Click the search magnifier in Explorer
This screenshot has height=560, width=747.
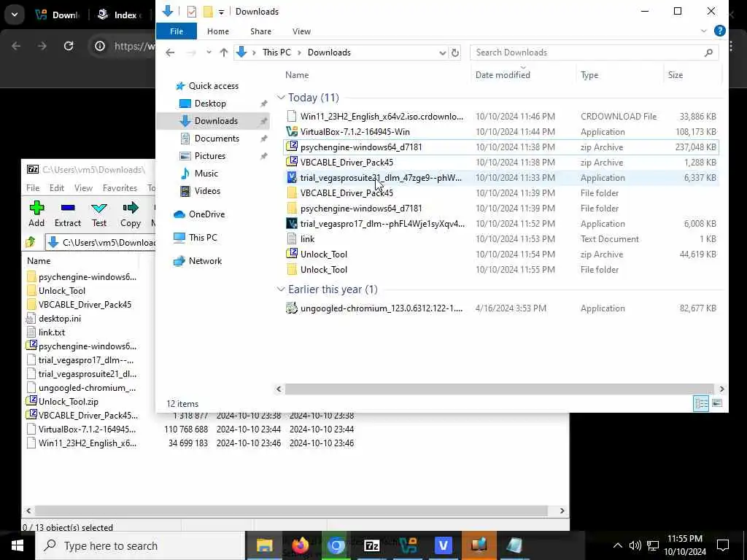tap(708, 52)
